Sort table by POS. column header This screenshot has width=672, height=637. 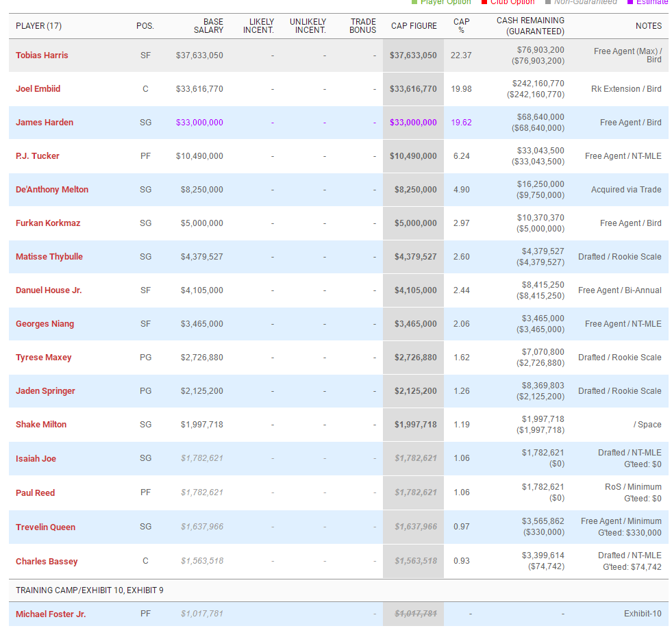[x=145, y=26]
